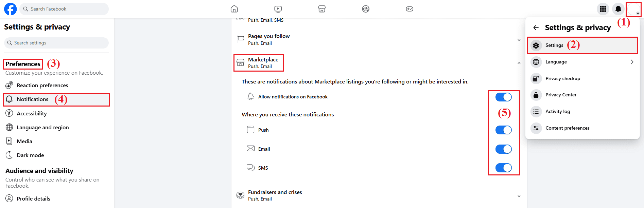Image resolution: width=644 pixels, height=208 pixels.
Task: Open Media settings
Action: tap(56, 141)
